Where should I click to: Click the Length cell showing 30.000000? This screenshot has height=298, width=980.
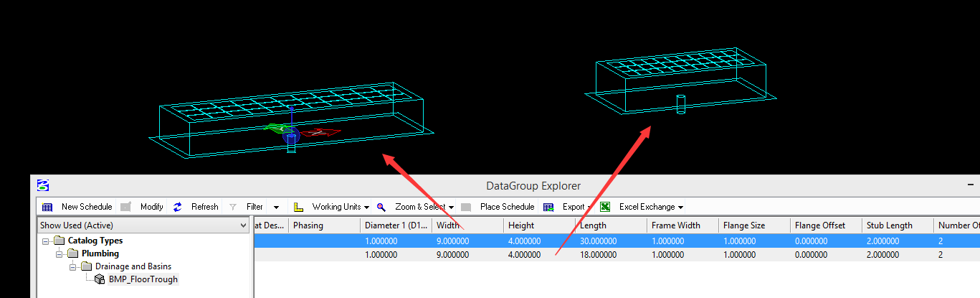[611, 242]
